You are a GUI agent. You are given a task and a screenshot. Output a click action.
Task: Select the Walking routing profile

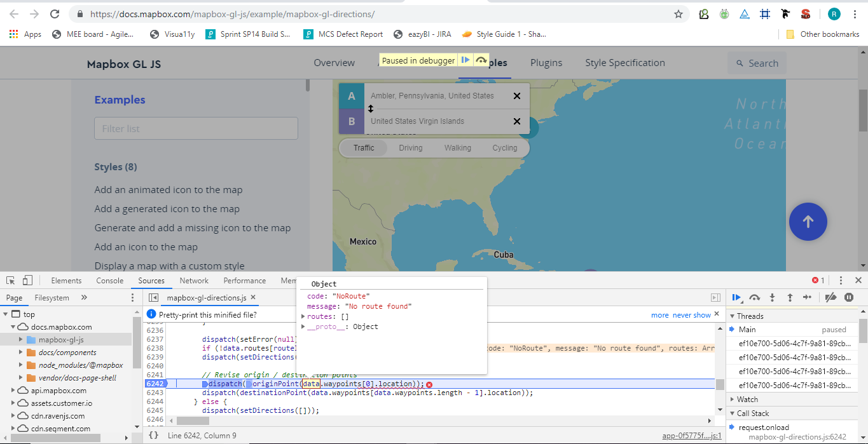tap(458, 148)
